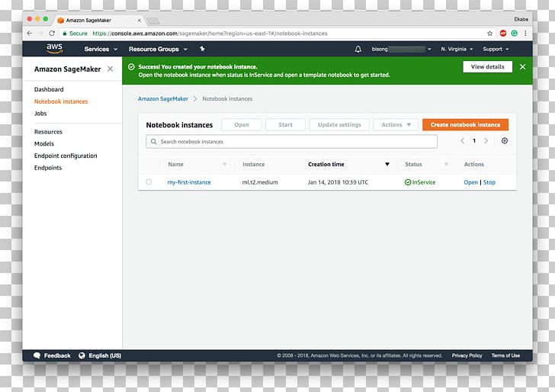
Task: Open the my-first-instance link
Action: [189, 182]
